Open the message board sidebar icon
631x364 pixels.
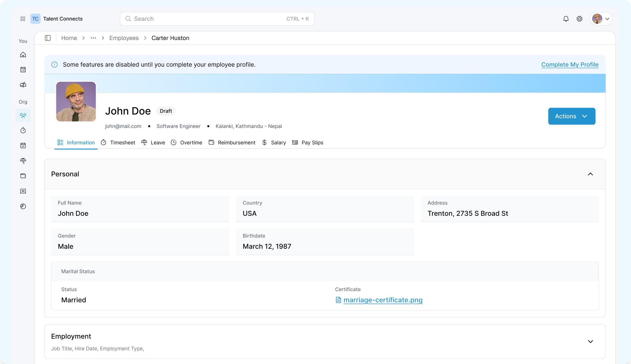pos(23,191)
